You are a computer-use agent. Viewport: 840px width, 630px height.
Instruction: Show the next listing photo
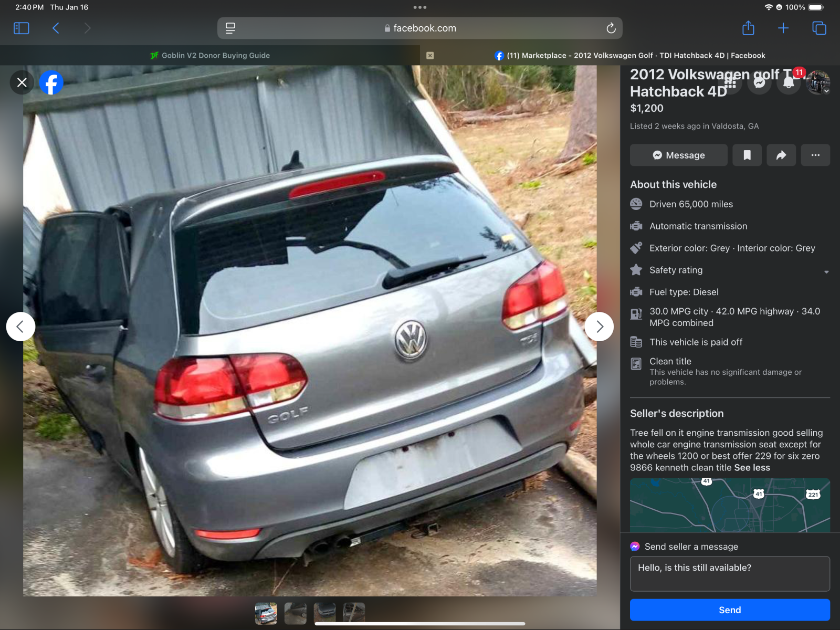[599, 327]
